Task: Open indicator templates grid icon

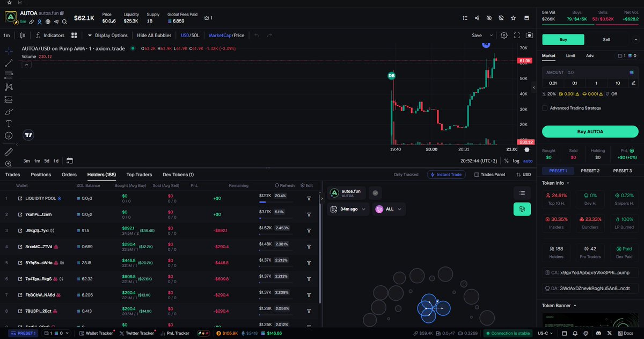Action: point(74,35)
